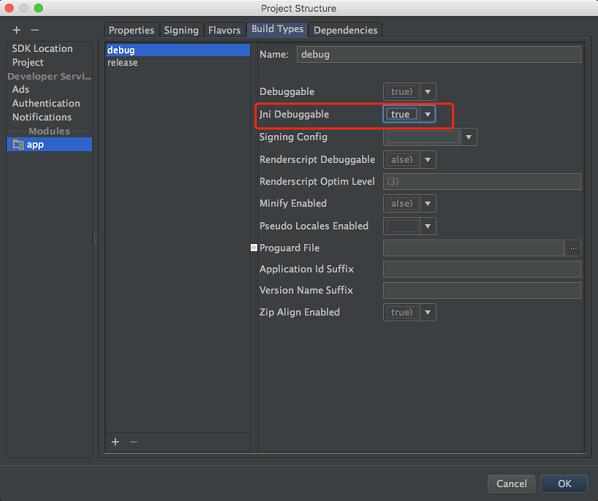Open the Signing Config dropdown
Screen dimensions: 598x501
tap(469, 137)
